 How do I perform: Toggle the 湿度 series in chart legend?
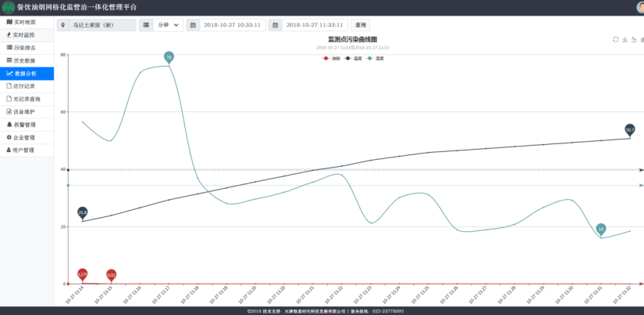pos(374,58)
